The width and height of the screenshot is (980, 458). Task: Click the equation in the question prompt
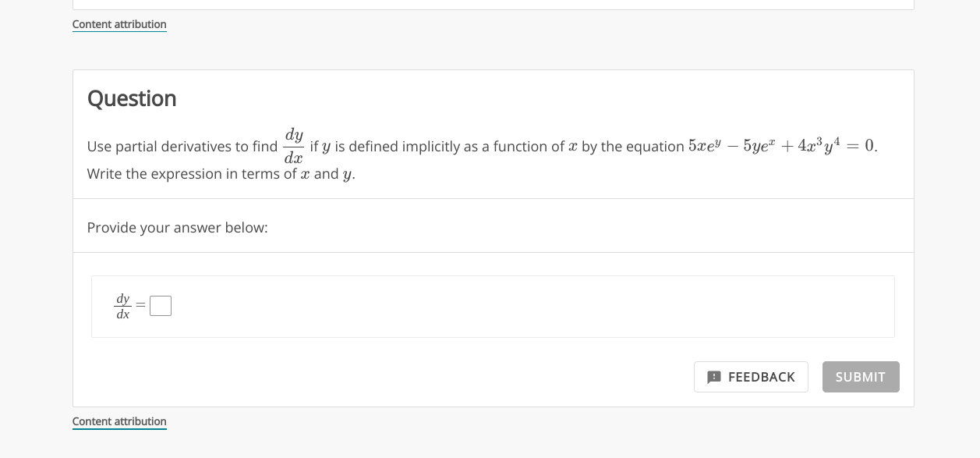pos(780,145)
